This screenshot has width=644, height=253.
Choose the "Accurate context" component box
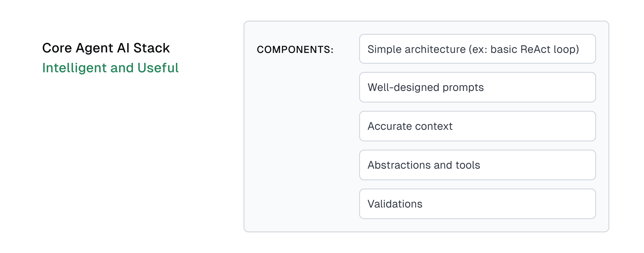(477, 126)
